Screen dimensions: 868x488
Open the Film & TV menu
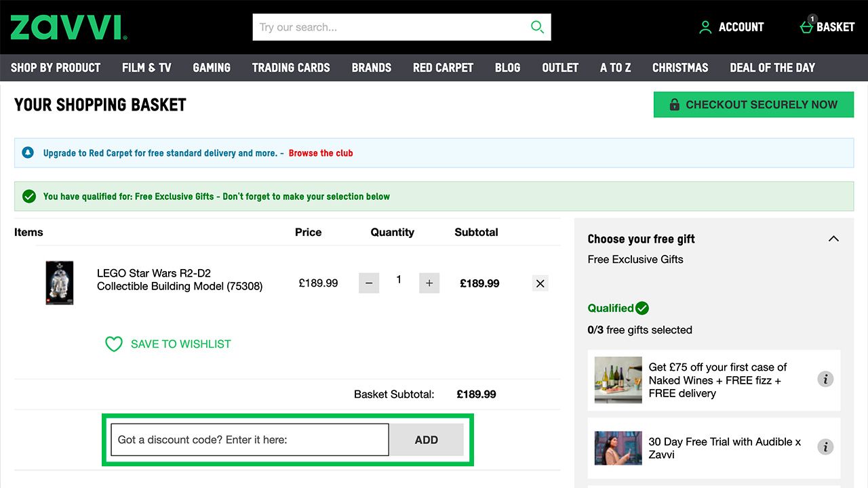tap(146, 68)
